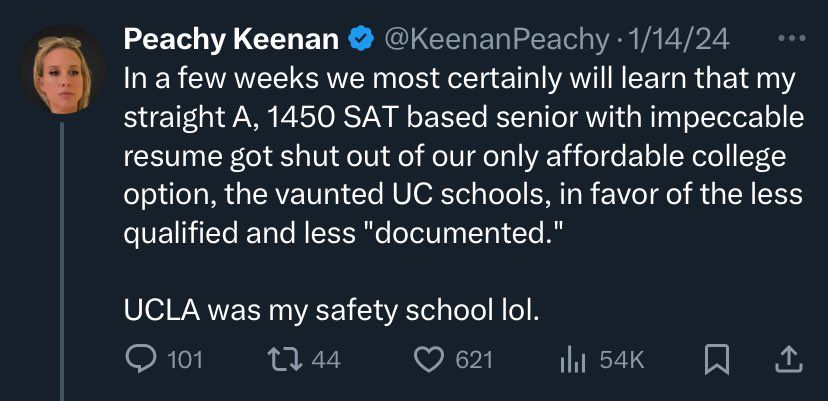Toggle the bookmark icon on this post
This screenshot has width=828, height=401.
coord(718,359)
